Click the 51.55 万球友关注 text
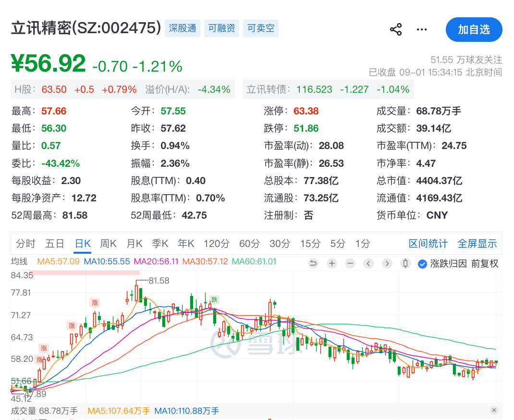The image size is (514, 420). coord(466,60)
